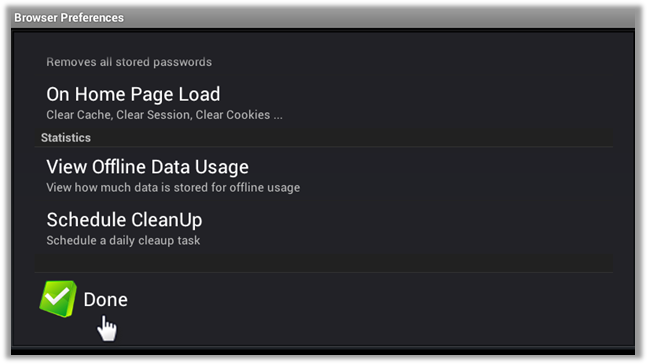The height and width of the screenshot is (364, 648).
Task: Select View Offline Data Usage
Action: tap(324, 175)
